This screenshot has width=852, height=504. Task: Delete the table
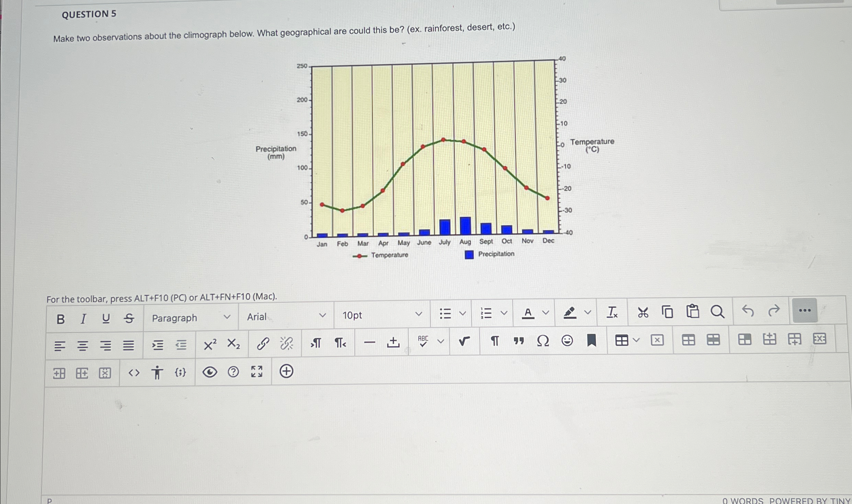(657, 340)
